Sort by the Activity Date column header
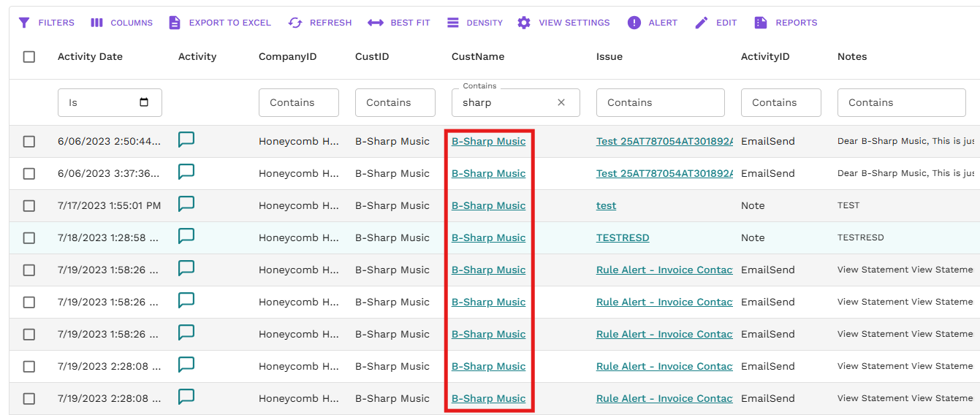The image size is (980, 415). [90, 57]
